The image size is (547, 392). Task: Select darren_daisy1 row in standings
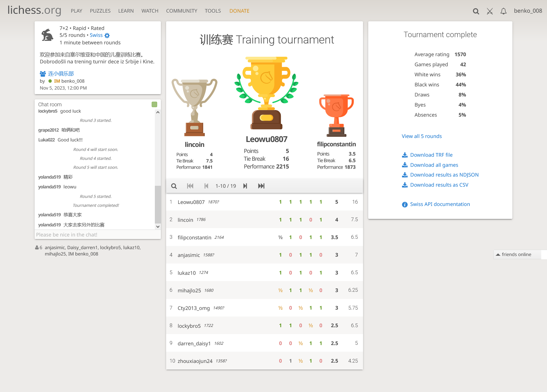pos(264,343)
